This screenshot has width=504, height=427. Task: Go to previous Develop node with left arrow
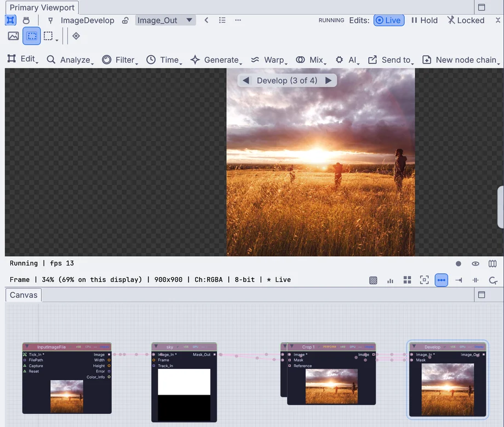pos(246,80)
